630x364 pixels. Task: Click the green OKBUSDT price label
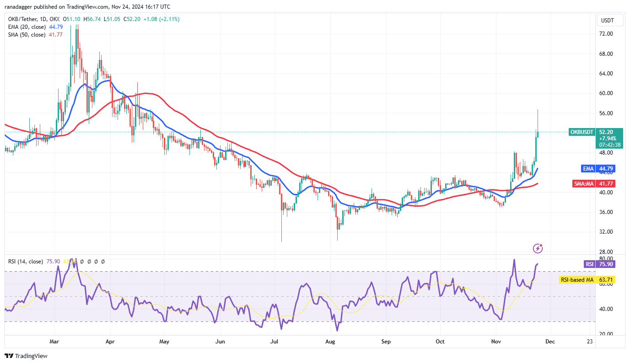pyautogui.click(x=582, y=132)
